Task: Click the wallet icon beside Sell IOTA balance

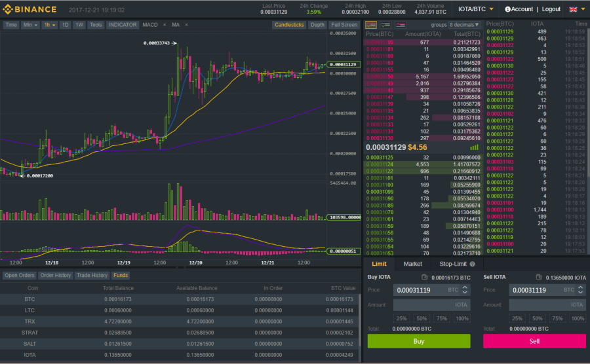Action: click(x=539, y=278)
